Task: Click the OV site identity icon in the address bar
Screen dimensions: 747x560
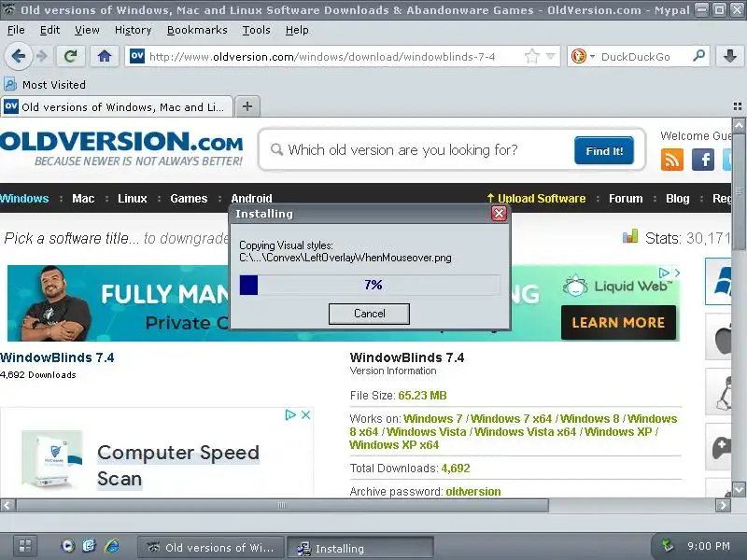Action: coord(137,56)
